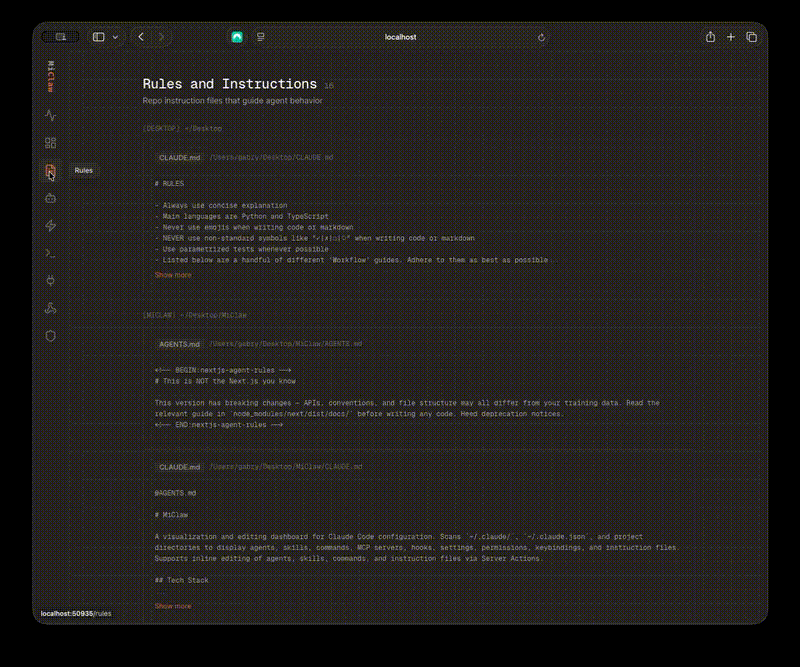Screen dimensions: 800x667
Task: Open the webhook hooks icon in sidebar
Action: (x=50, y=308)
